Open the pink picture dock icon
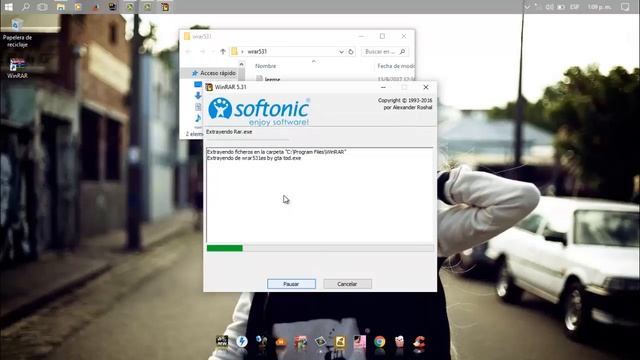The width and height of the screenshot is (640, 360). click(x=360, y=342)
